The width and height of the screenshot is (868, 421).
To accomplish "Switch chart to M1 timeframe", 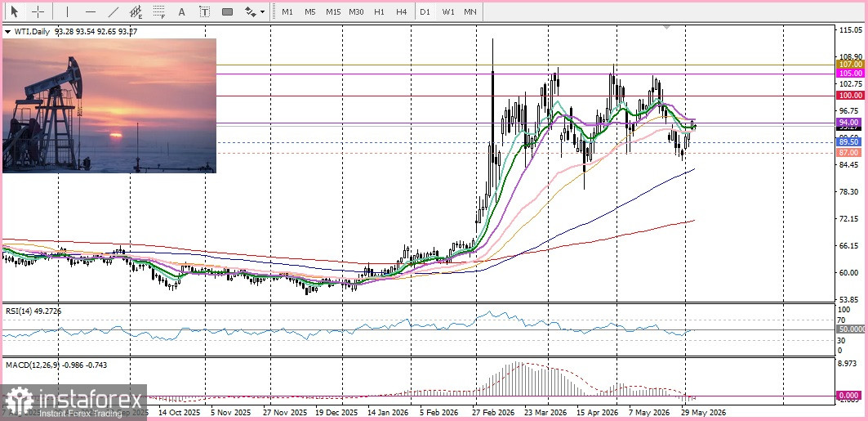I will 287,11.
